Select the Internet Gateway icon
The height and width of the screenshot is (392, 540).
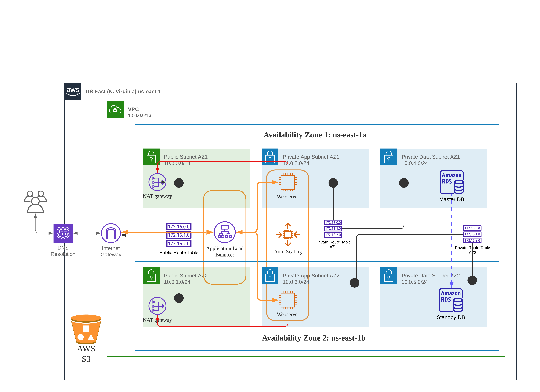pyautogui.click(x=111, y=233)
